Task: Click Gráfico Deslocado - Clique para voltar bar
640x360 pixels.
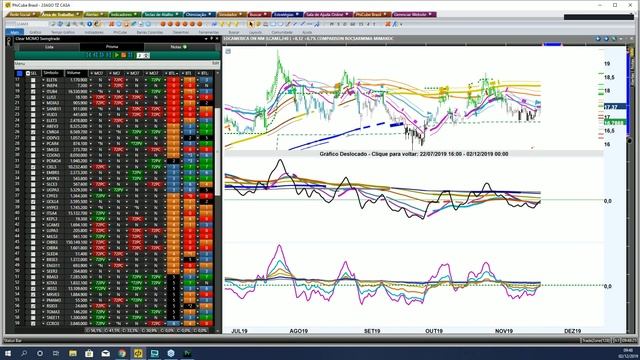Action: 413,154
